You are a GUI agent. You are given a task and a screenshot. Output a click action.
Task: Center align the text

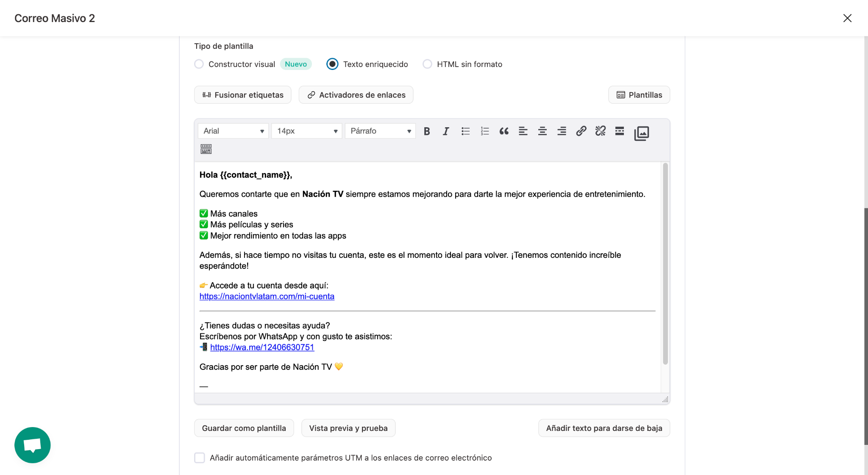tap(542, 131)
